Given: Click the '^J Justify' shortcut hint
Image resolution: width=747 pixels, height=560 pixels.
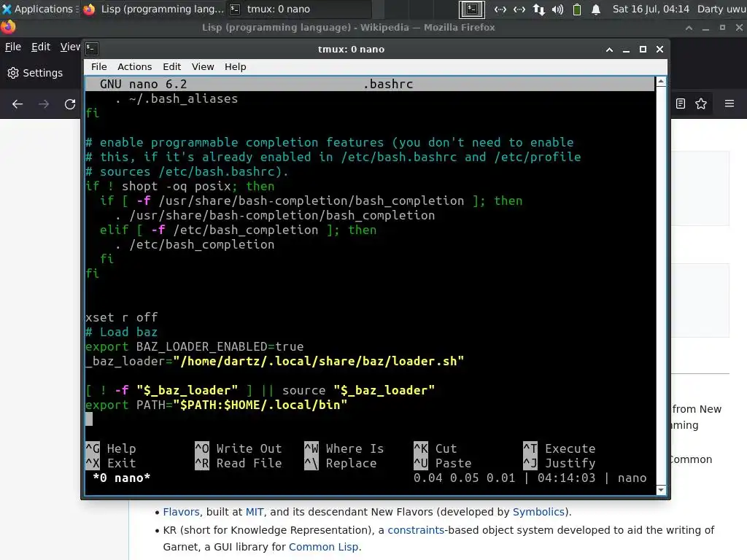Looking at the screenshot, I should coord(560,463).
